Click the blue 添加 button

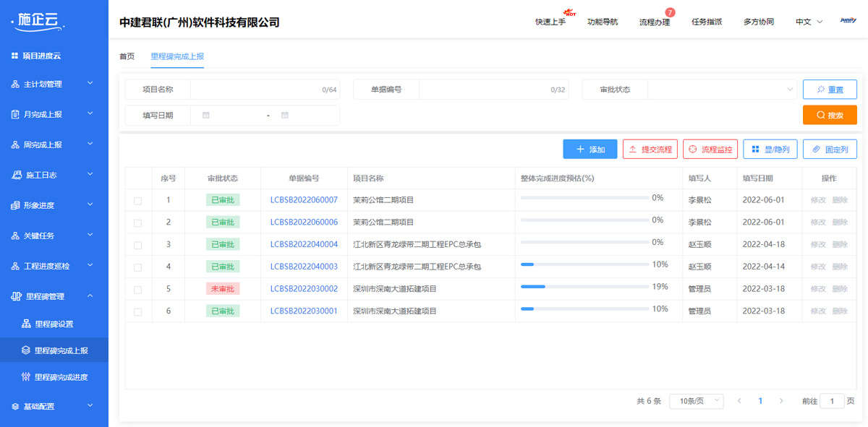(x=590, y=150)
